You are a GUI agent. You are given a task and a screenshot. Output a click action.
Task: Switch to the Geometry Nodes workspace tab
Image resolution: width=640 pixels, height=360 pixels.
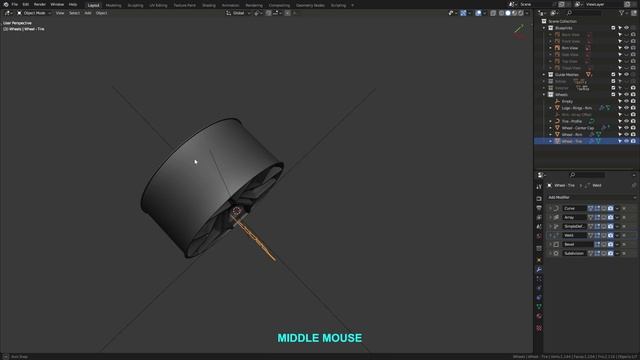[310, 5]
